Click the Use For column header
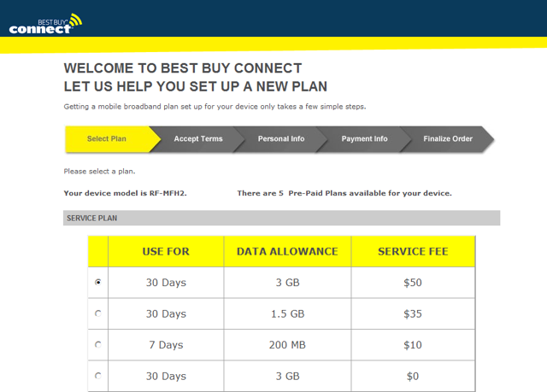Image resolution: width=547 pixels, height=392 pixels. pos(166,251)
